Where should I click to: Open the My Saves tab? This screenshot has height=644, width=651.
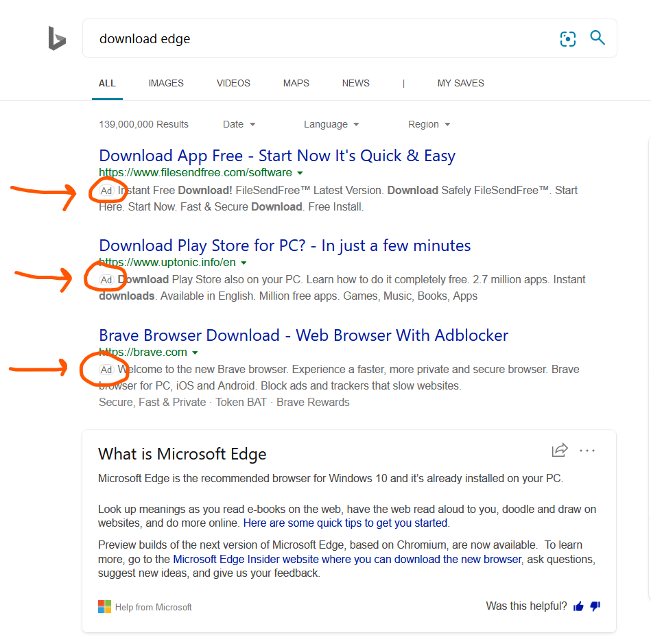tap(460, 83)
